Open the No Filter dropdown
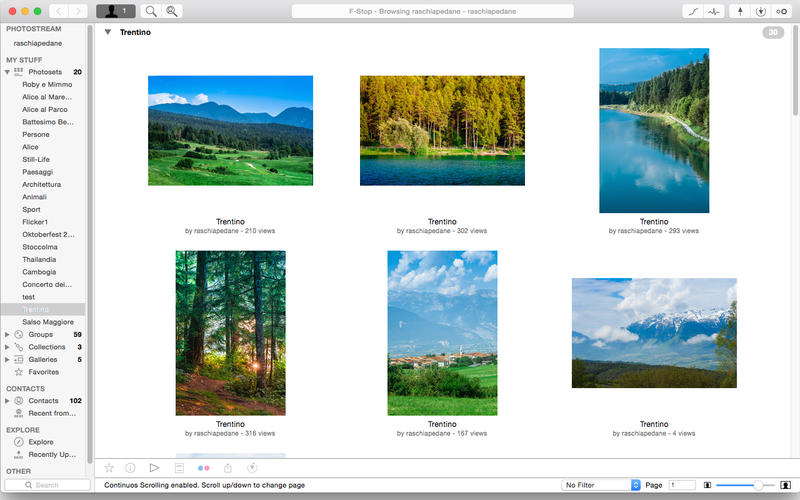This screenshot has height=500, width=800. [x=601, y=485]
